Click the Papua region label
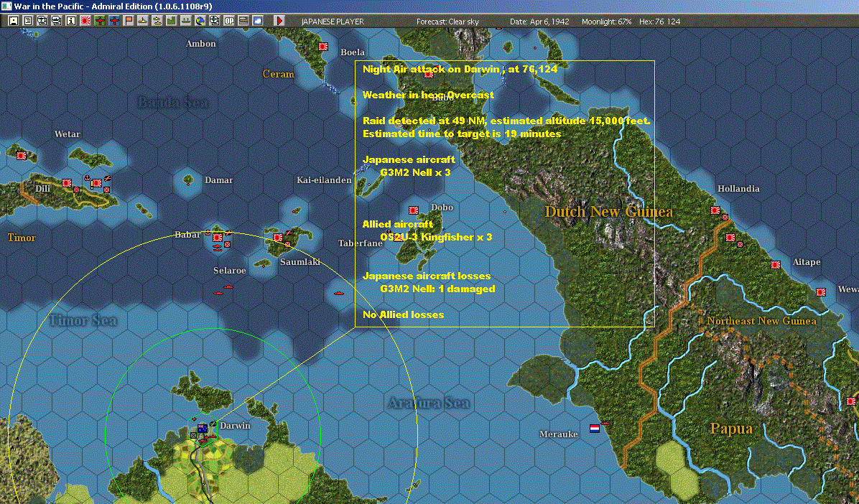The height and width of the screenshot is (504, 859). (x=731, y=429)
